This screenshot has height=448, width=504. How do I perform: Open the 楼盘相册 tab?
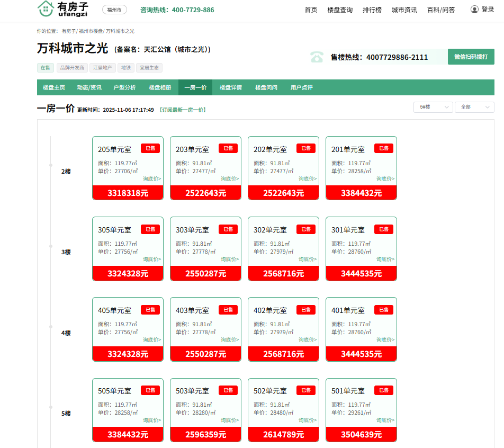coord(160,87)
